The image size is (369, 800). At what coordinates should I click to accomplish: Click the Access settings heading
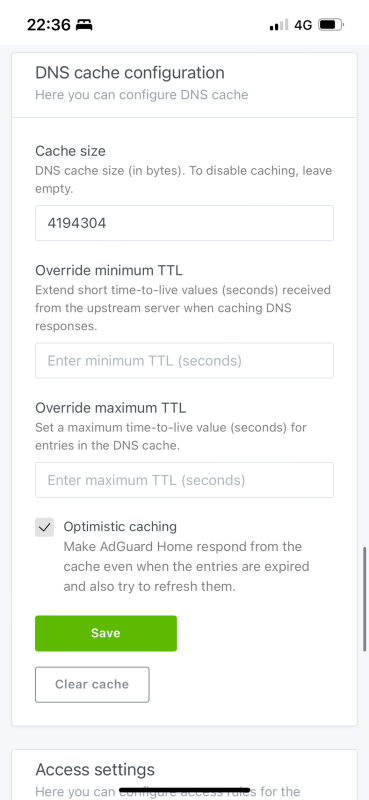pyautogui.click(x=95, y=769)
